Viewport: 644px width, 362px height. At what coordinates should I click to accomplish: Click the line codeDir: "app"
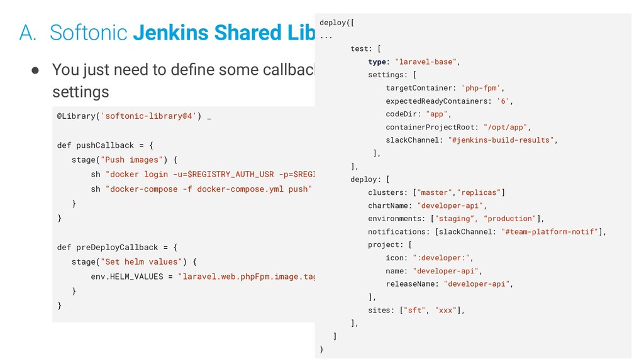coord(418,114)
